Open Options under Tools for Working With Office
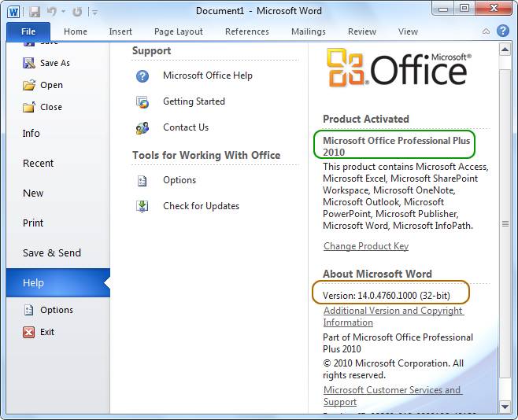This screenshot has width=518, height=420. [x=179, y=180]
